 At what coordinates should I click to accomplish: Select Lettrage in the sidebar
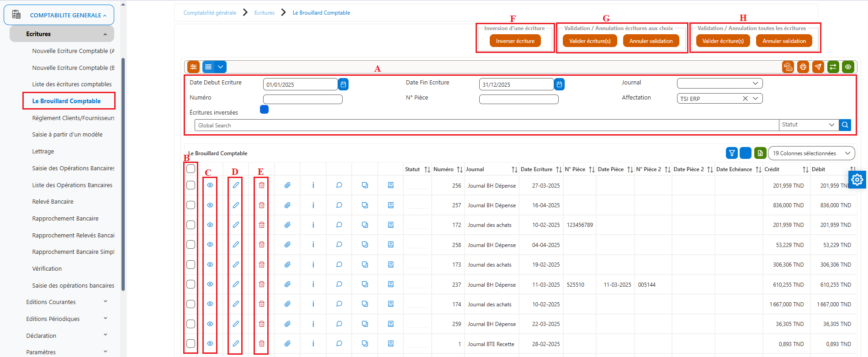point(43,152)
